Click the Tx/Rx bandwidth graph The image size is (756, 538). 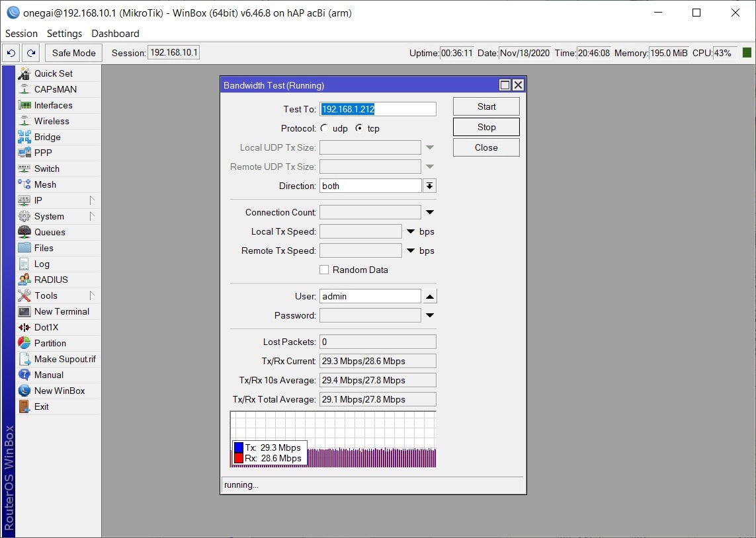point(333,439)
